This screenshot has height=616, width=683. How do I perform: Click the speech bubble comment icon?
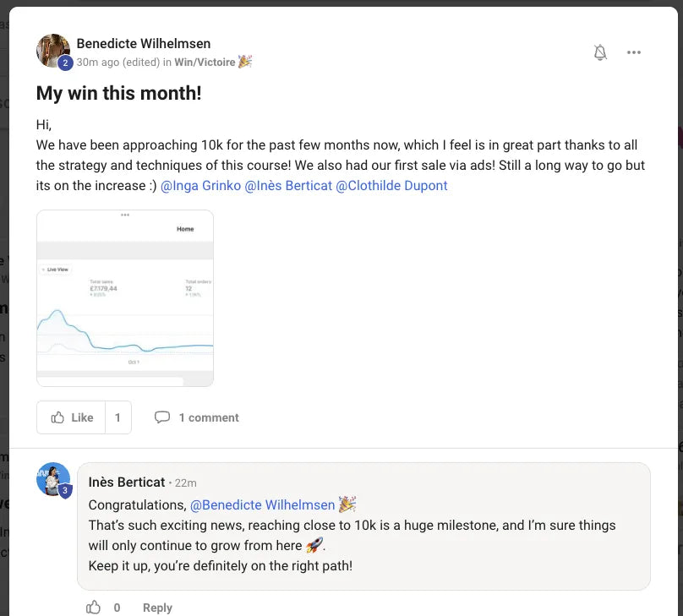[162, 417]
